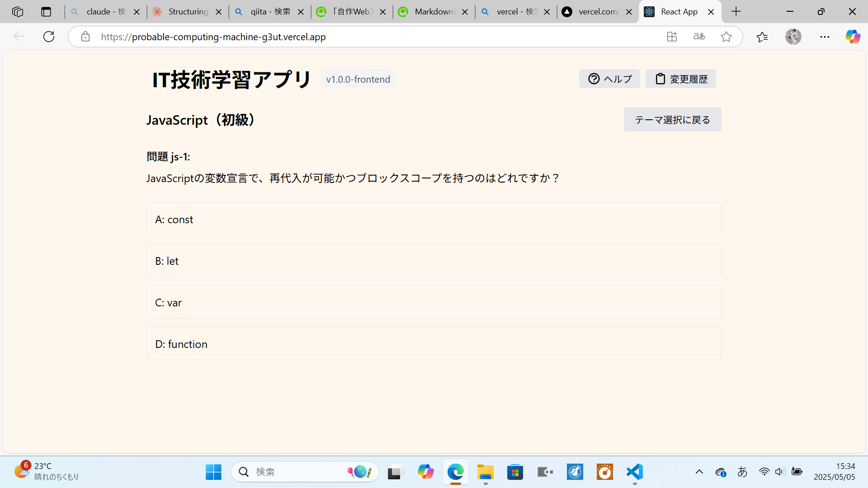868x488 pixels.
Task: Click the テーマ選択に戻る button
Action: (672, 119)
